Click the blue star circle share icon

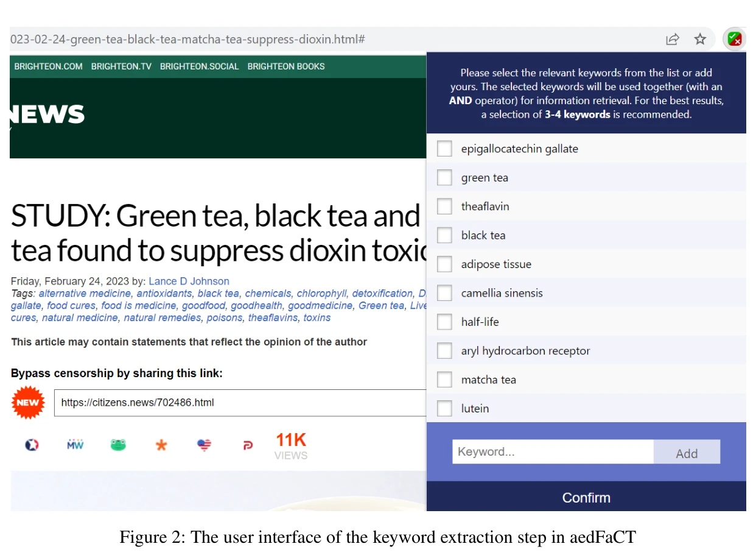[x=32, y=445]
